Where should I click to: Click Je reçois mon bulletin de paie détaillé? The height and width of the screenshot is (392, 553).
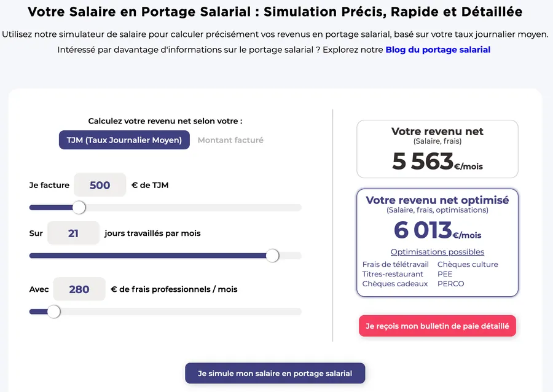[x=437, y=326]
